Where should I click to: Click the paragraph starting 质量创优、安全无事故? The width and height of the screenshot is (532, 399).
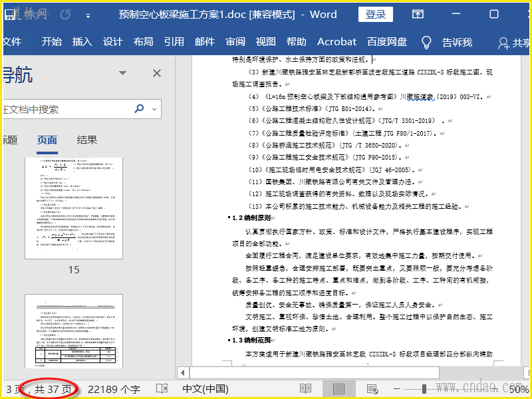tap(342, 305)
